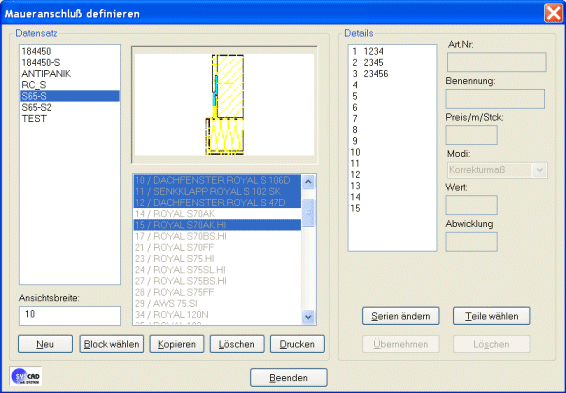This screenshot has width=566, height=393.
Task: Click the Ansichtsbreite input field
Action: [x=70, y=316]
